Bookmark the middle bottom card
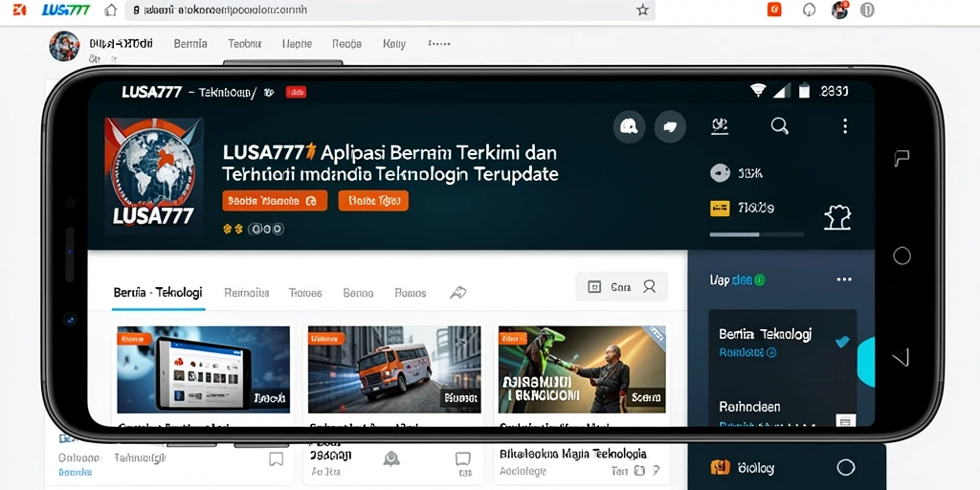Screen dimensions: 980x490 pos(462,459)
